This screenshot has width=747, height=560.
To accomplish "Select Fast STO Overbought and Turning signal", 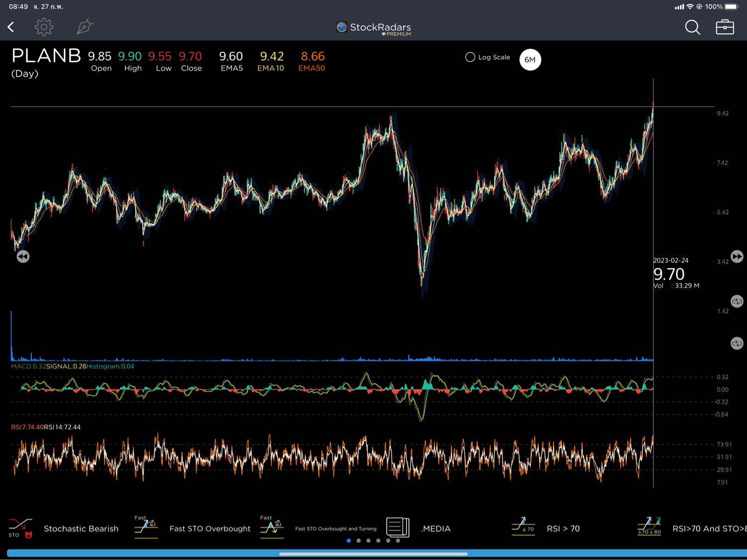I will [x=272, y=528].
